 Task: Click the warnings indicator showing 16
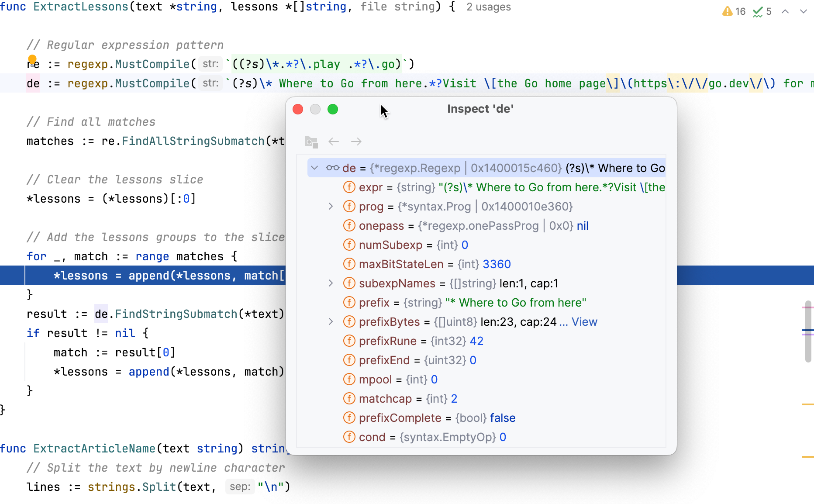[x=734, y=11]
